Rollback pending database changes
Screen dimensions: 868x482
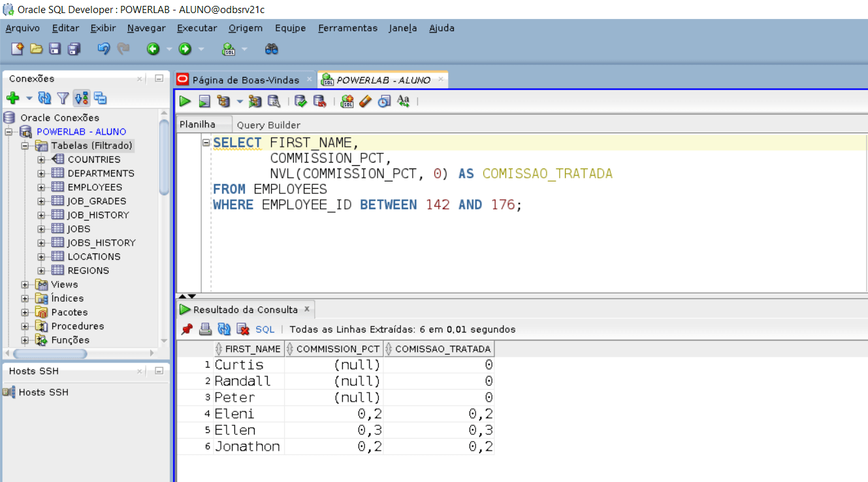coord(320,101)
